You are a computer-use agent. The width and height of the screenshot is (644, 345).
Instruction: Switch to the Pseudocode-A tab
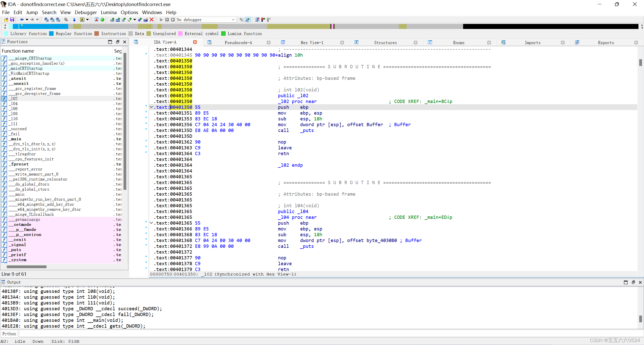(x=238, y=43)
